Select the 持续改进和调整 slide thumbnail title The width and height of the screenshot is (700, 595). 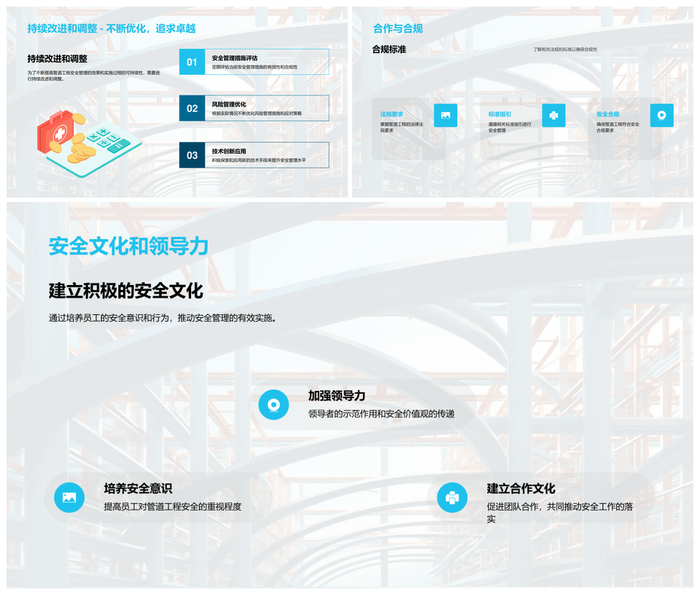click(x=111, y=28)
